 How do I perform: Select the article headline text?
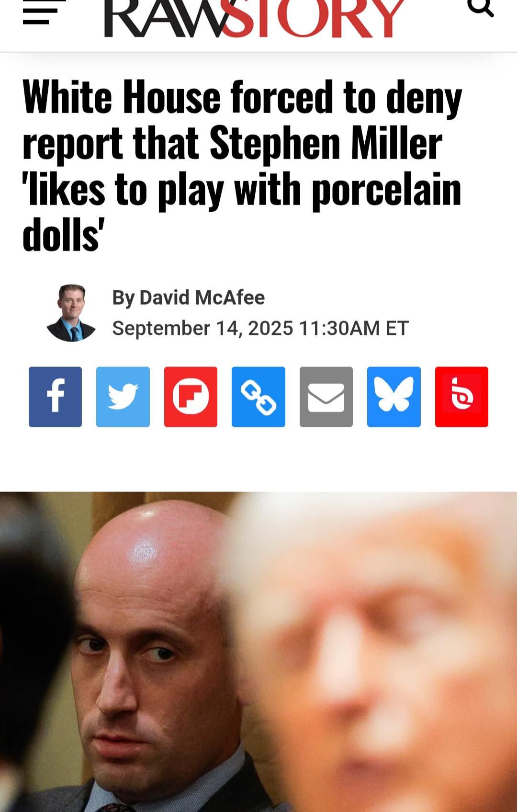242,165
